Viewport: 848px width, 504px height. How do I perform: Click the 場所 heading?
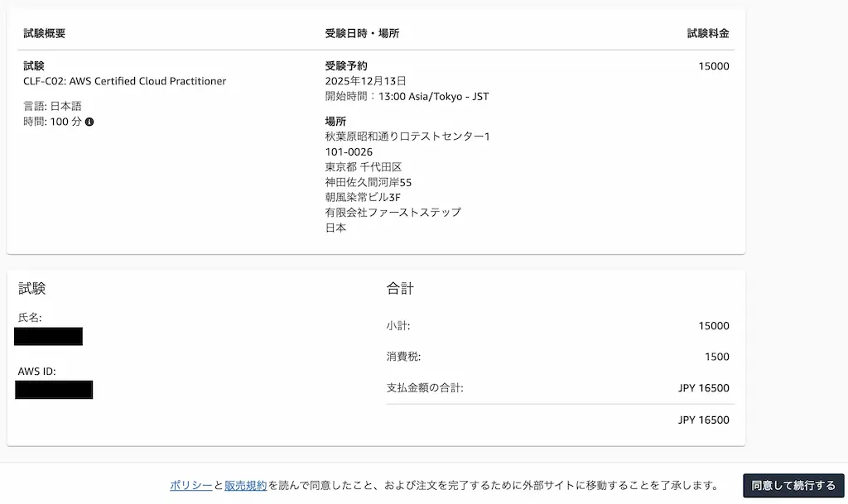coord(335,122)
